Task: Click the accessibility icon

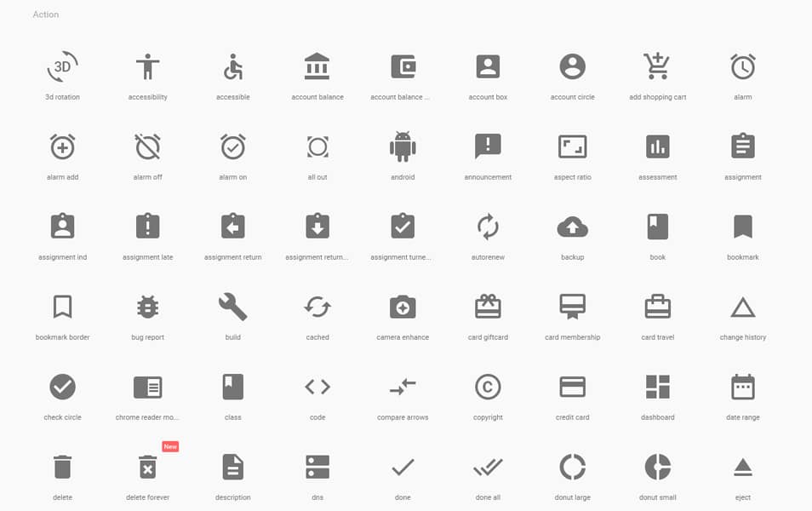Action: click(146, 66)
